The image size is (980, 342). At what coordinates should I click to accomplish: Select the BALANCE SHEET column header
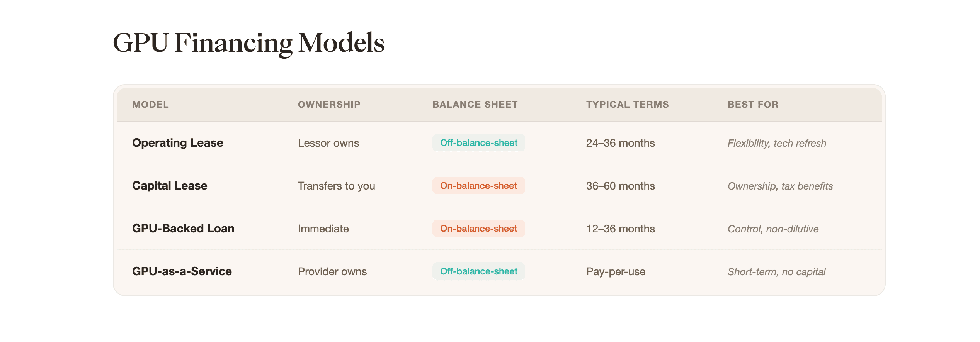tap(475, 105)
